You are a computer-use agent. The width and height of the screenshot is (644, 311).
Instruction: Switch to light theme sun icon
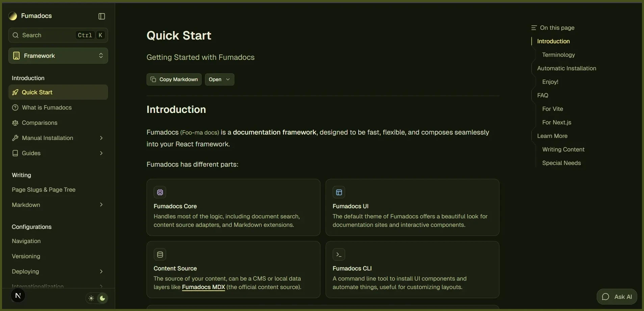pos(91,298)
